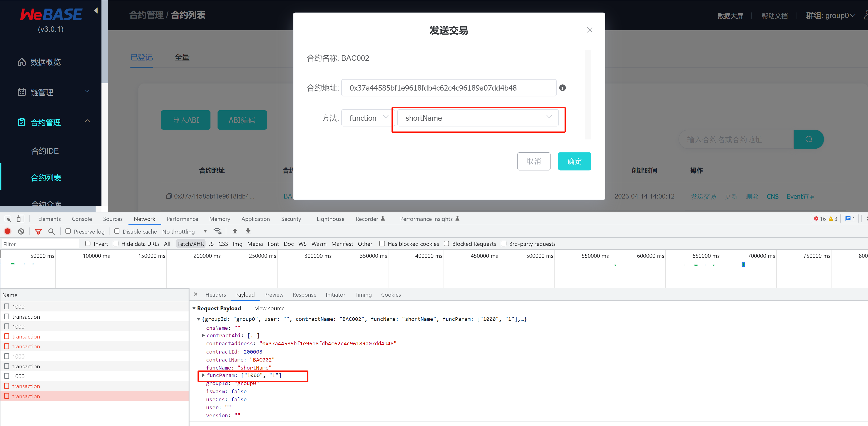The height and width of the screenshot is (426, 868).
Task: Click the 取消 cancel button
Action: [533, 161]
